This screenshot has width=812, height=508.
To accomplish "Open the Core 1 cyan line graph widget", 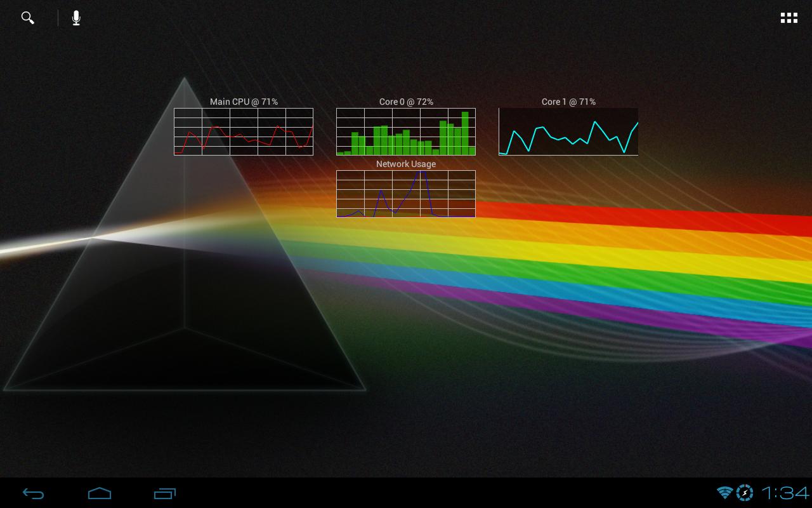I will coord(568,131).
